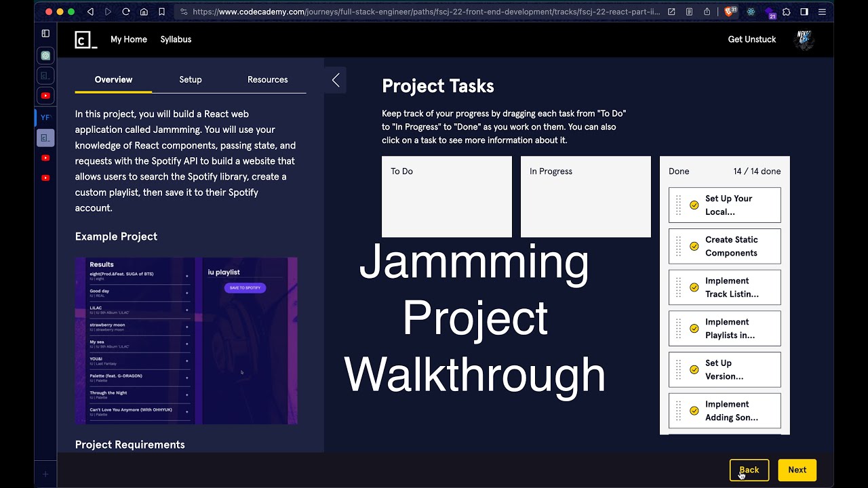The width and height of the screenshot is (868, 488).
Task: Open the Implement Adding Son task card
Action: coord(724,411)
